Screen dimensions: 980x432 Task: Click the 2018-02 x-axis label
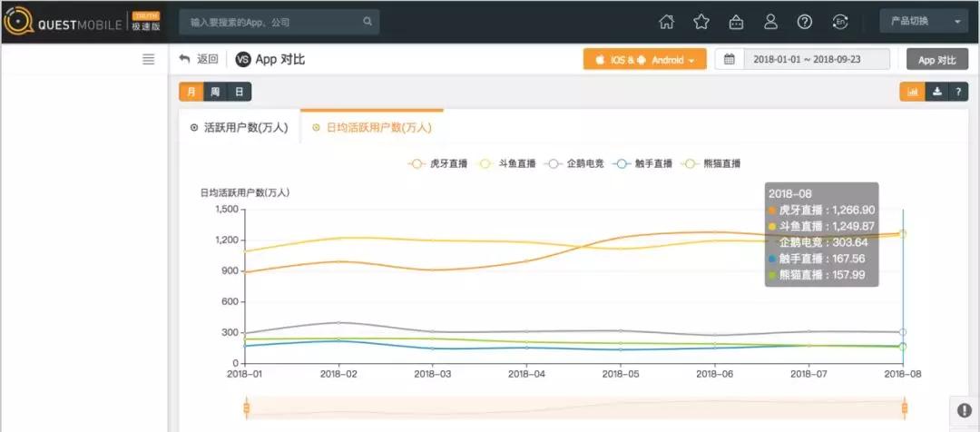pyautogui.click(x=338, y=374)
